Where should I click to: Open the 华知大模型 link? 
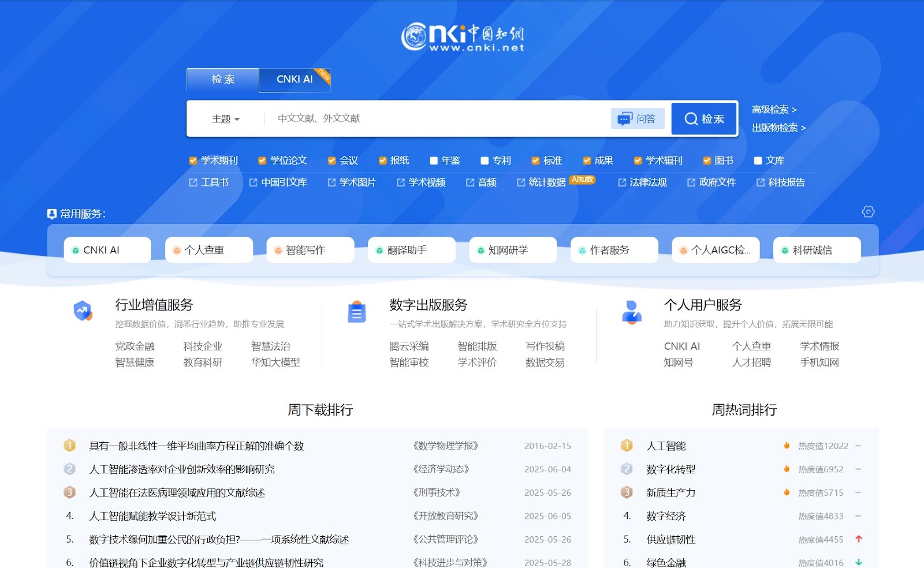point(275,363)
